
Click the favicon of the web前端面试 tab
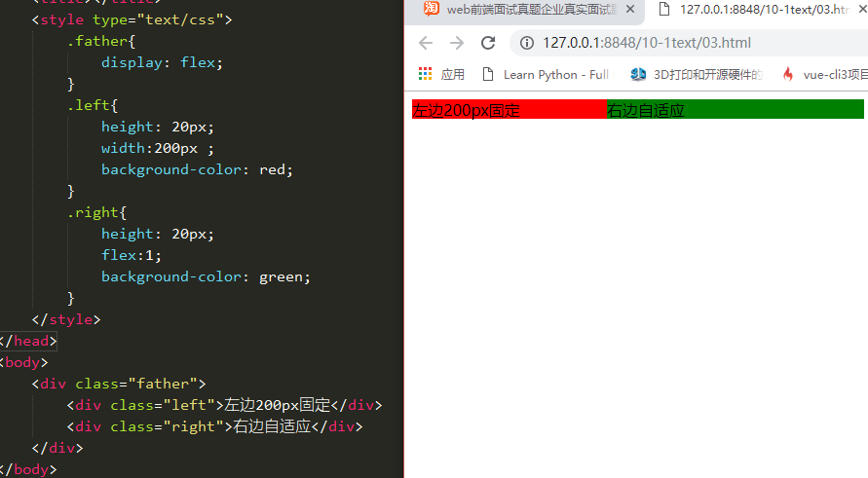click(432, 9)
